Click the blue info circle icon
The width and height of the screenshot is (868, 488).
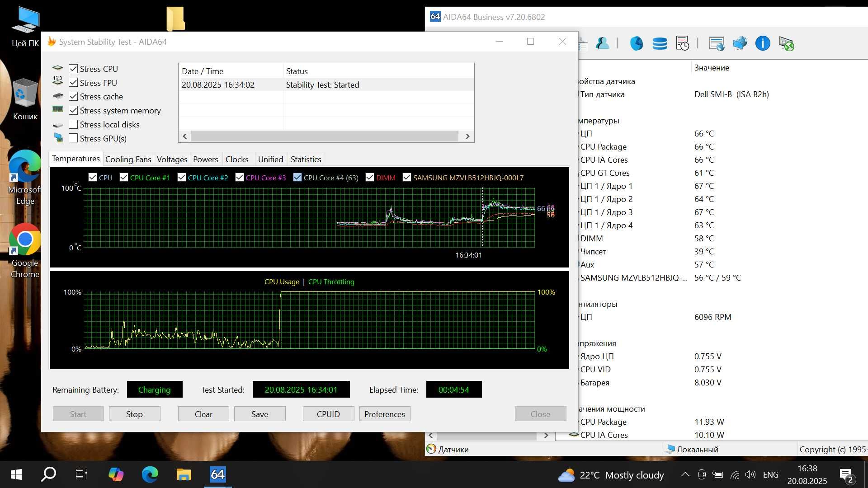[x=763, y=43]
